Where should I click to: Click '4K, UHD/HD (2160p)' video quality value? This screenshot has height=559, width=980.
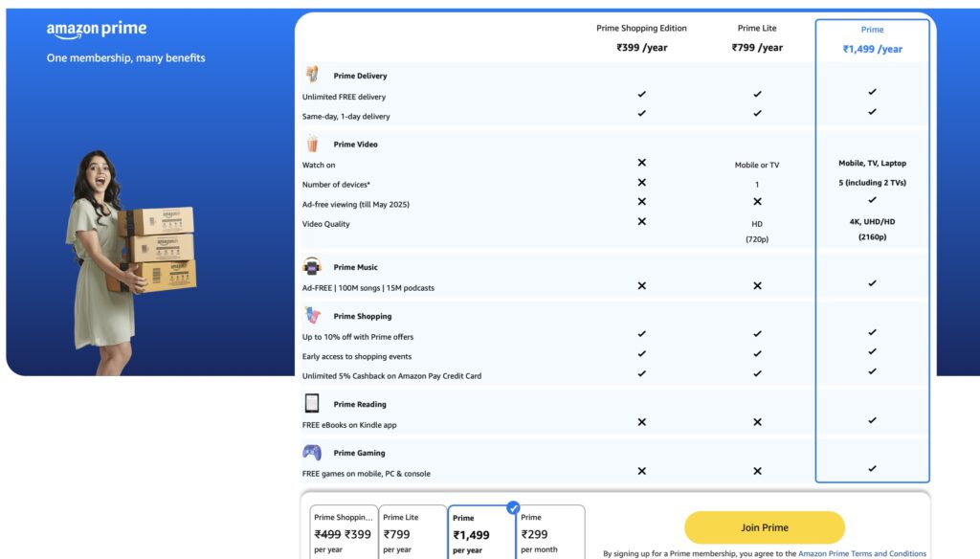point(873,230)
